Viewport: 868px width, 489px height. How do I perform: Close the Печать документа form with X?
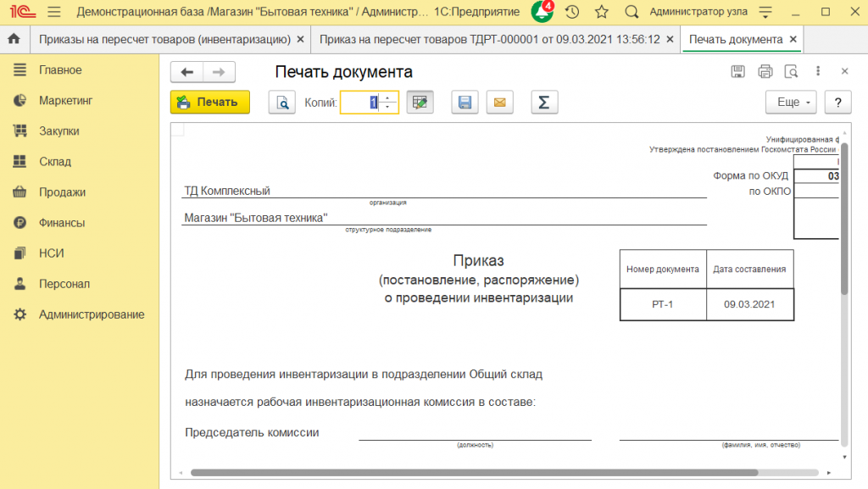(845, 71)
